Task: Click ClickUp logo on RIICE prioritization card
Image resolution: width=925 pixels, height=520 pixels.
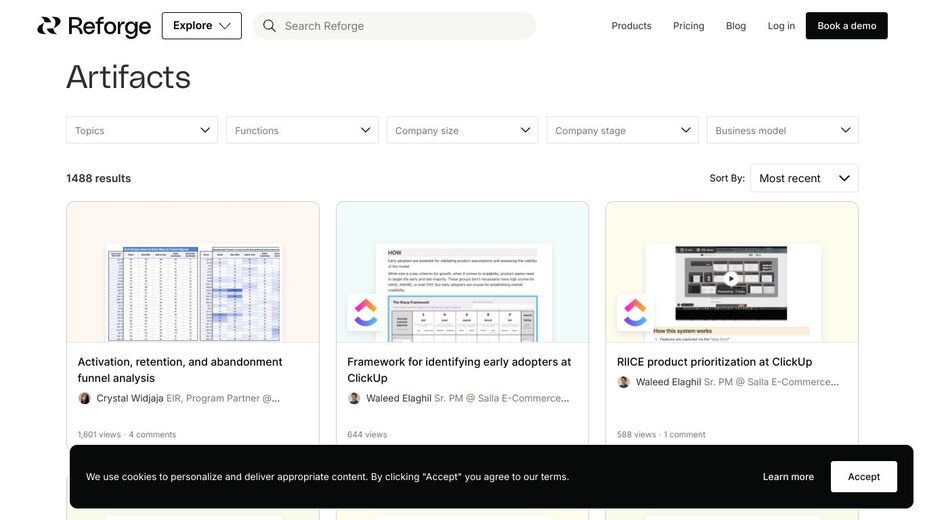Action: pos(635,312)
